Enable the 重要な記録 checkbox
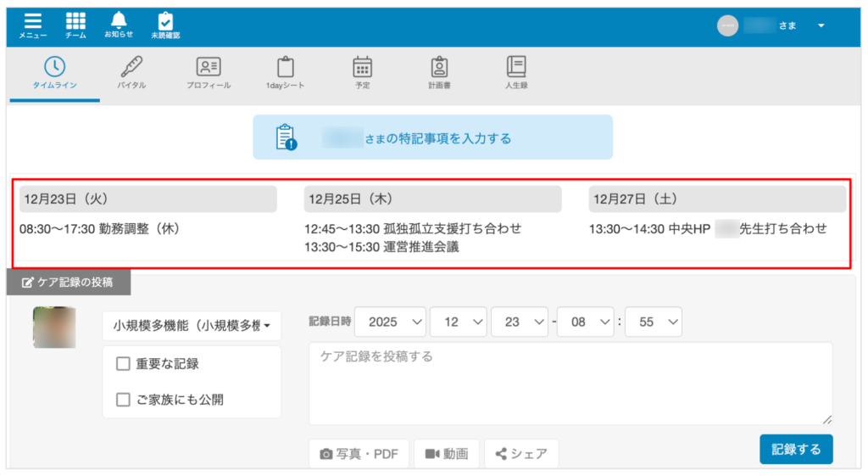Image resolution: width=868 pixels, height=476 pixels. click(124, 364)
